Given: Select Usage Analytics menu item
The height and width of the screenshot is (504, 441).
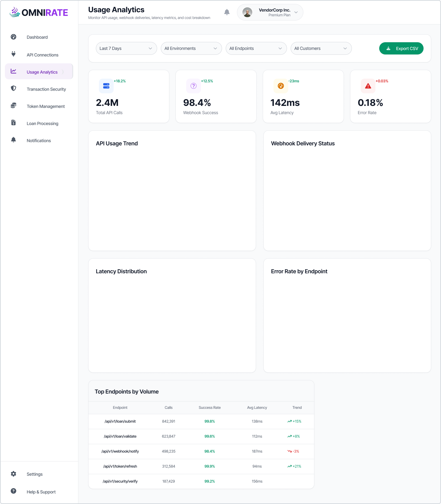Looking at the screenshot, I should pyautogui.click(x=39, y=72).
